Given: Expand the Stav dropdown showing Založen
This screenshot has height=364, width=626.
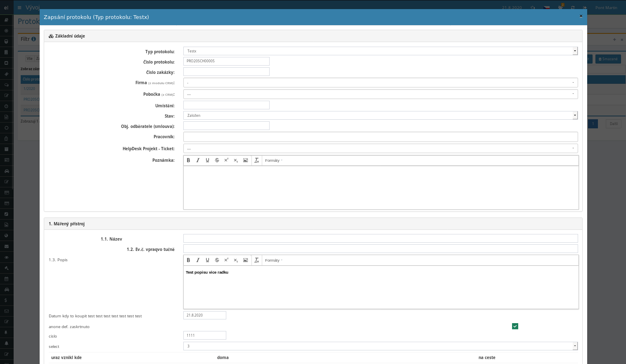Looking at the screenshot, I should pos(380,116).
